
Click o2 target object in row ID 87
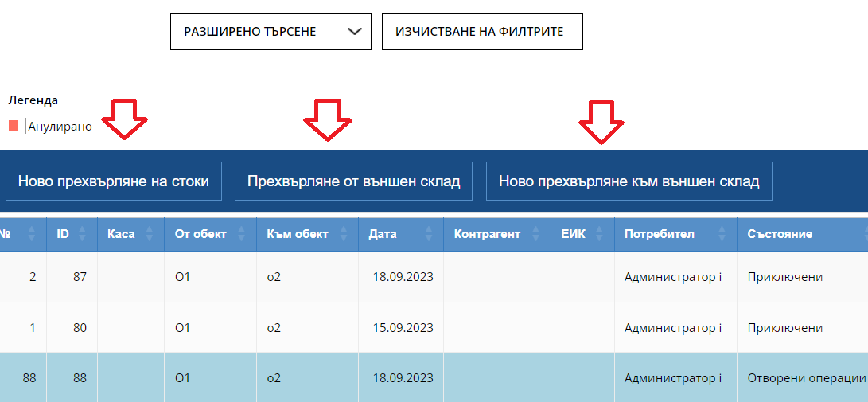307,277
